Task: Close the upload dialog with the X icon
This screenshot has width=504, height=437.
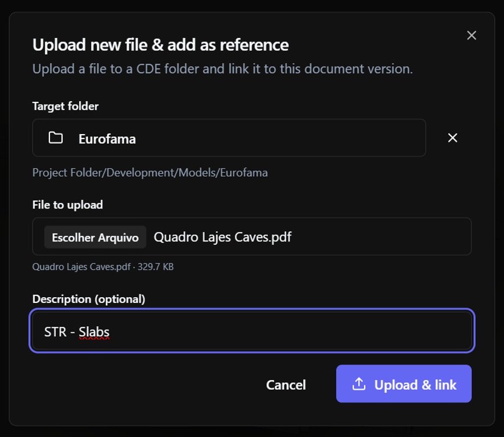Action: (471, 35)
